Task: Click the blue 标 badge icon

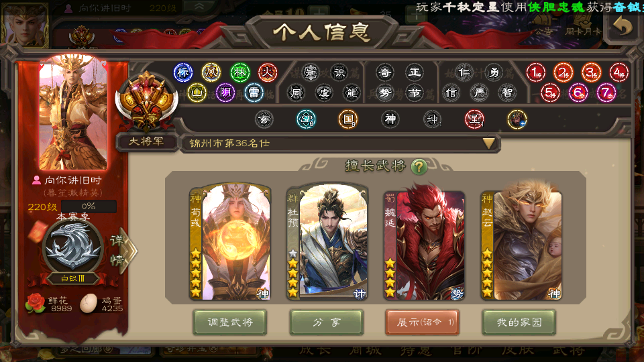Action: pos(182,72)
